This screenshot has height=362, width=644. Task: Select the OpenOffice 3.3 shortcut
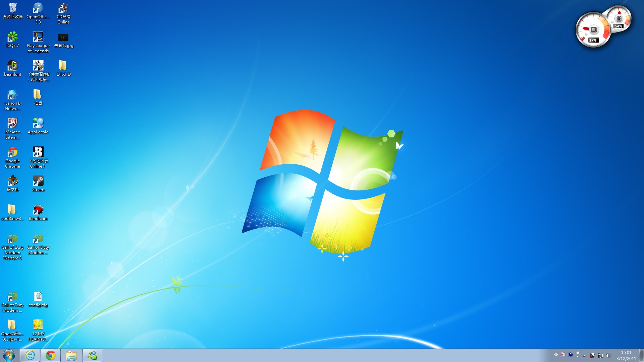pos(38,13)
